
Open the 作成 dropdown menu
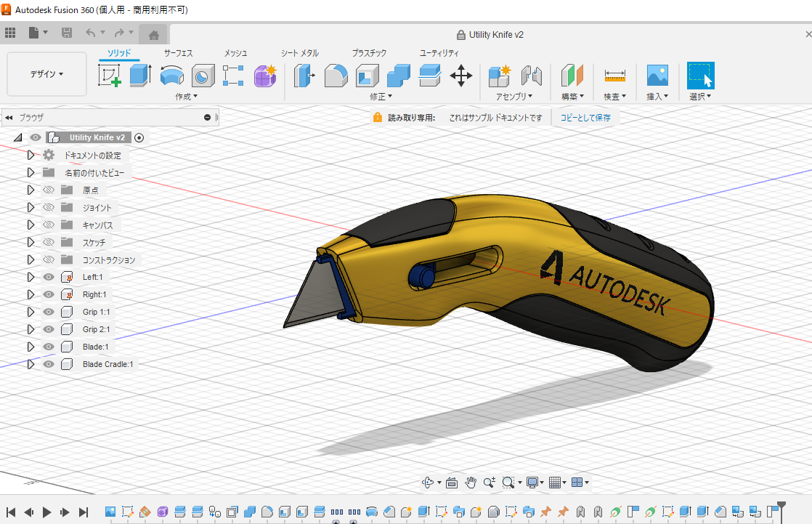pos(186,96)
